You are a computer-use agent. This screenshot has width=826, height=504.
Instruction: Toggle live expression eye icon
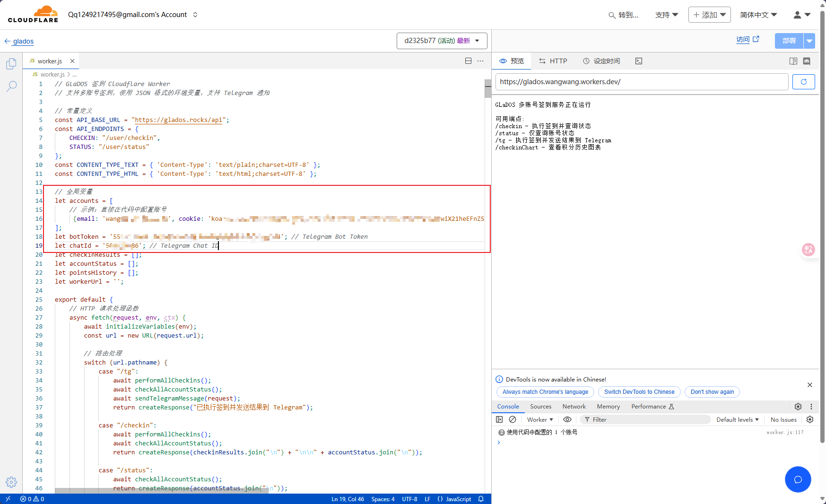(x=567, y=419)
